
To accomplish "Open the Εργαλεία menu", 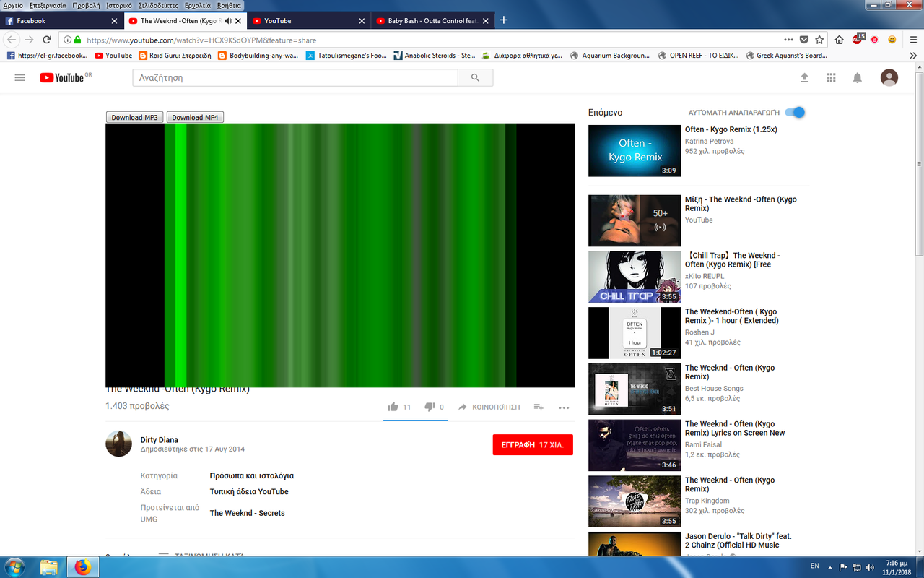I will pos(197,5).
